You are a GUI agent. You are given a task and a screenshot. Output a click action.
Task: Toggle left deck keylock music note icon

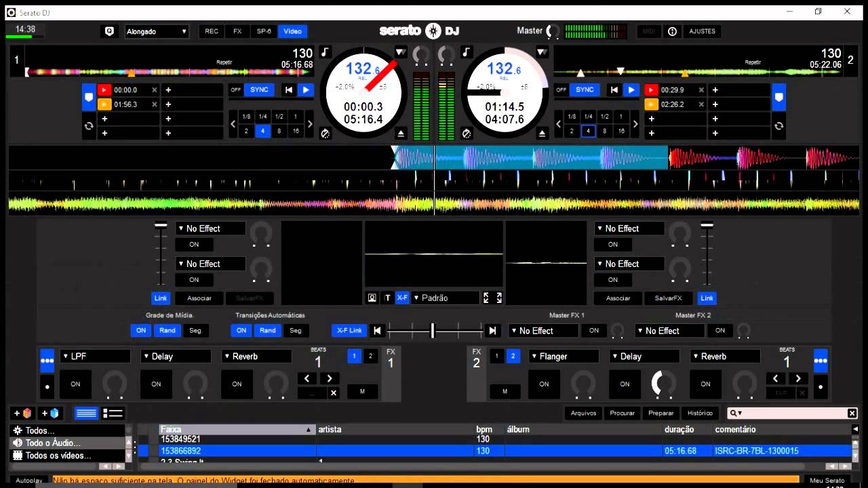coord(325,52)
